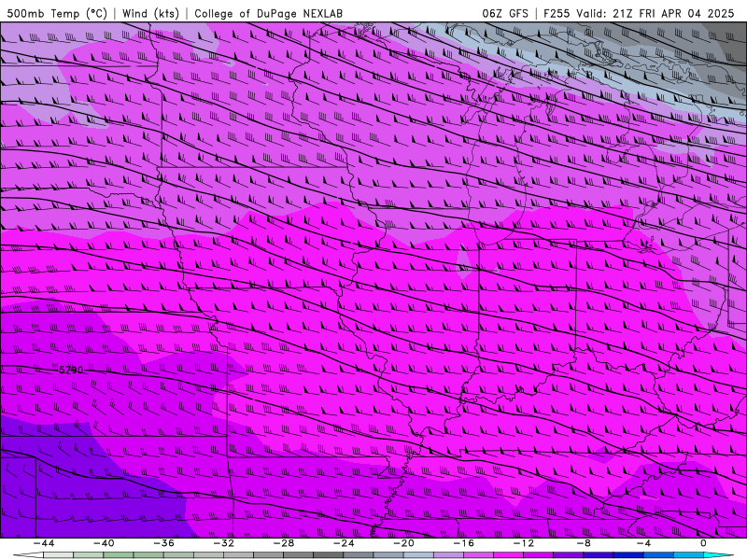Click the -24 color scale label
This screenshot has width=747, height=560.
[344, 543]
